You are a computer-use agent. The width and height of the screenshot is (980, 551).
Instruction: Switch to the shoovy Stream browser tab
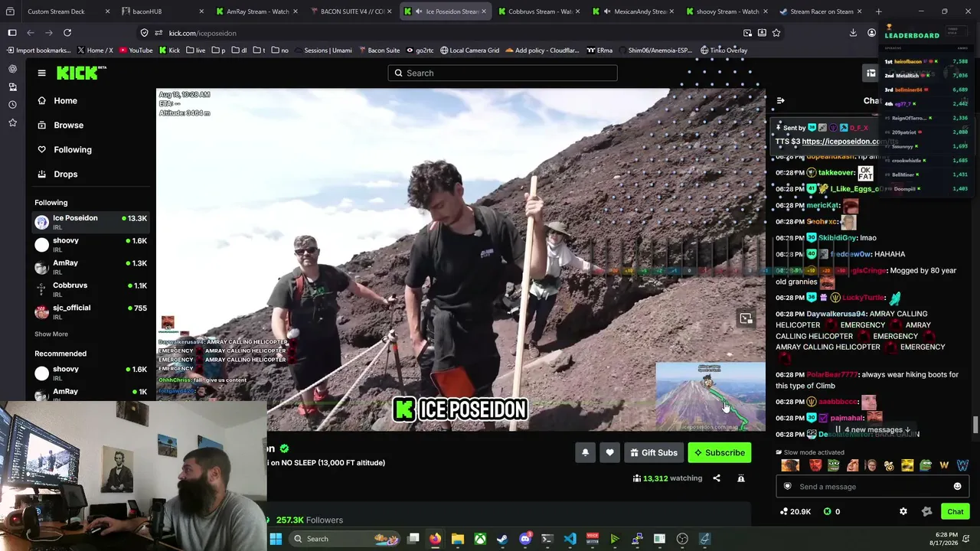point(727,11)
